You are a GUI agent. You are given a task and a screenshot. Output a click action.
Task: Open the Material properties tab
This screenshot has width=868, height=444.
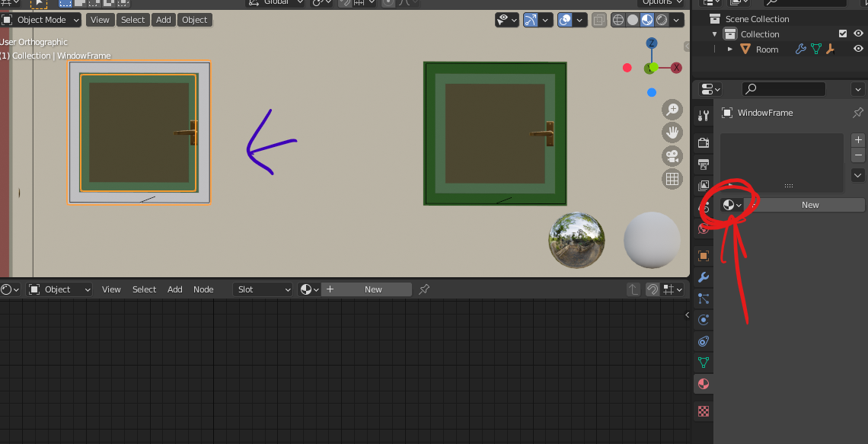pos(704,384)
